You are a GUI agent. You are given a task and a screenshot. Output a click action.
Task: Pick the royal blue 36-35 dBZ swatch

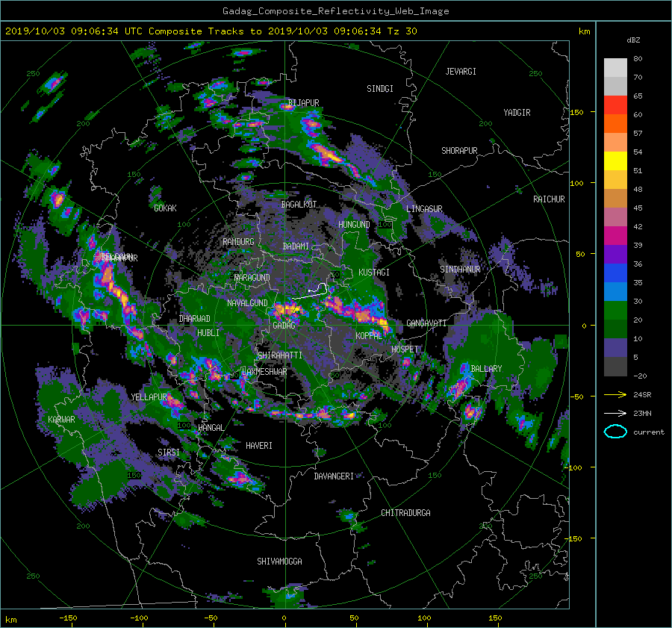coord(615,273)
